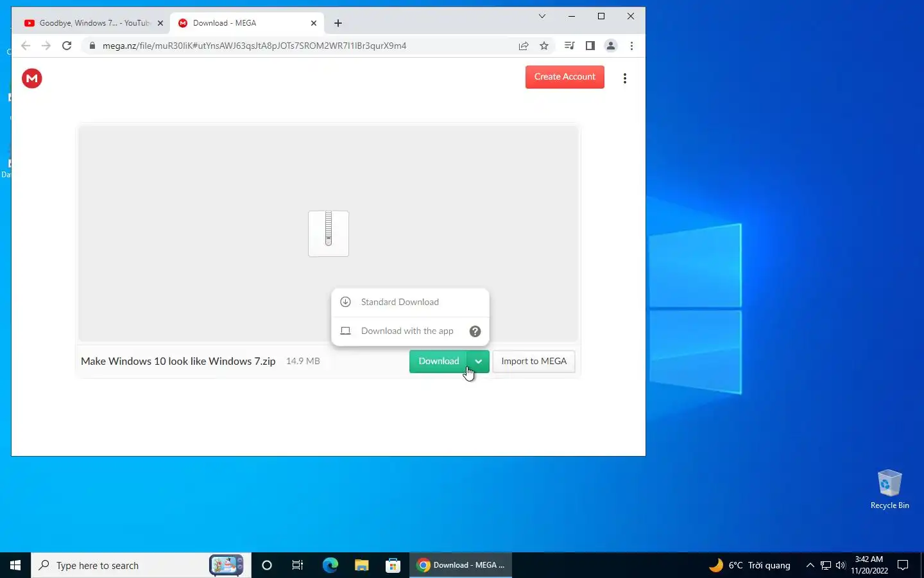Click the Create Account button

pyautogui.click(x=565, y=76)
